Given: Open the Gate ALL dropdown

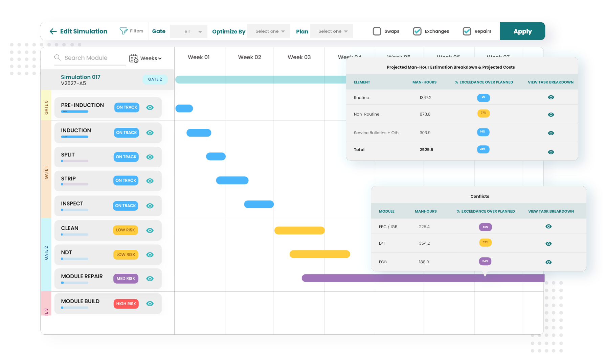Looking at the screenshot, I should pyautogui.click(x=188, y=31).
